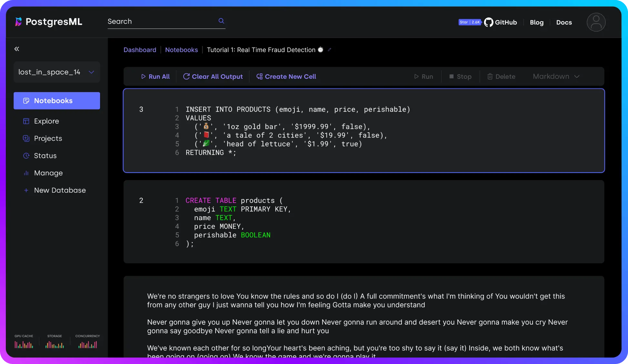This screenshot has height=364, width=628.
Task: Open the Notebooks sidebar item
Action: 57,101
